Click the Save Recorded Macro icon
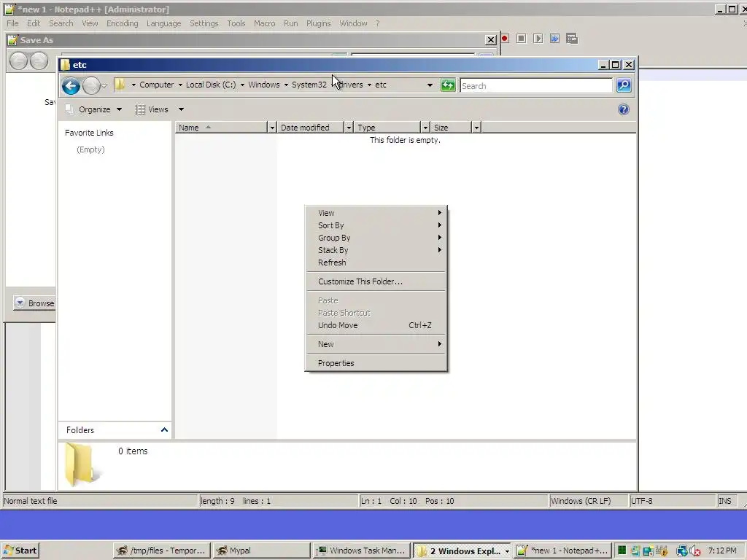Image resolution: width=747 pixels, height=560 pixels. tap(572, 39)
